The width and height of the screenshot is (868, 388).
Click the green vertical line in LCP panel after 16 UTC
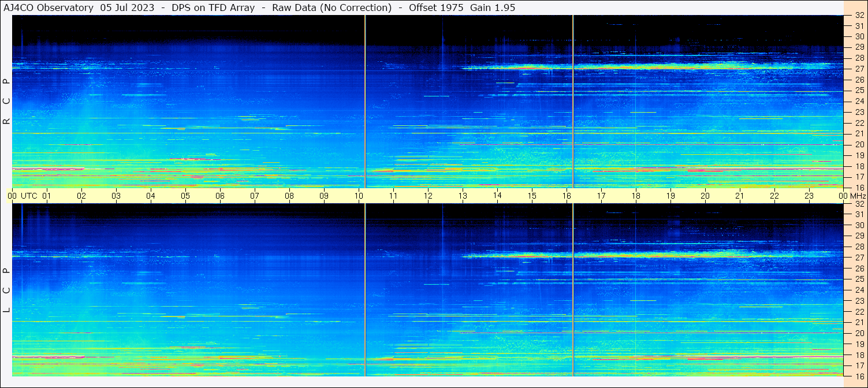[573, 289]
